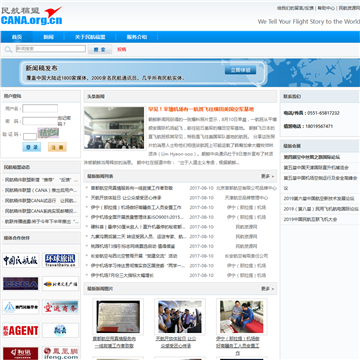Expand more of the latest news pictures
Image resolution: width=360 pixels, height=360 pixels.
[x=267, y=289]
